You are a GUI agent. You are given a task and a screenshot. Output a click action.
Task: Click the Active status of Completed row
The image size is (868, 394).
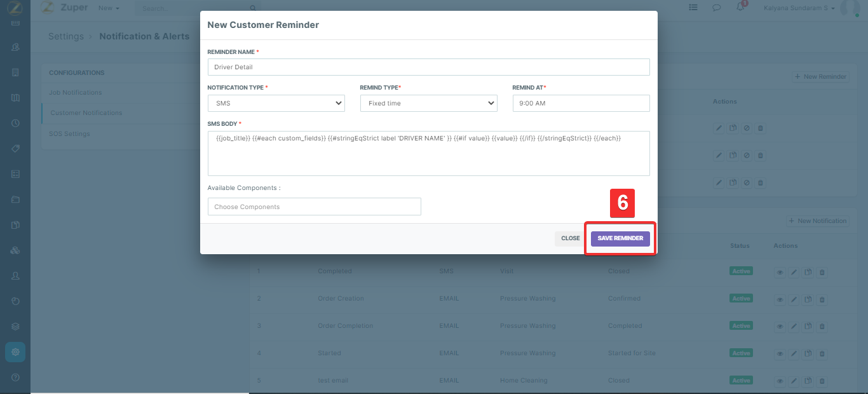point(741,271)
